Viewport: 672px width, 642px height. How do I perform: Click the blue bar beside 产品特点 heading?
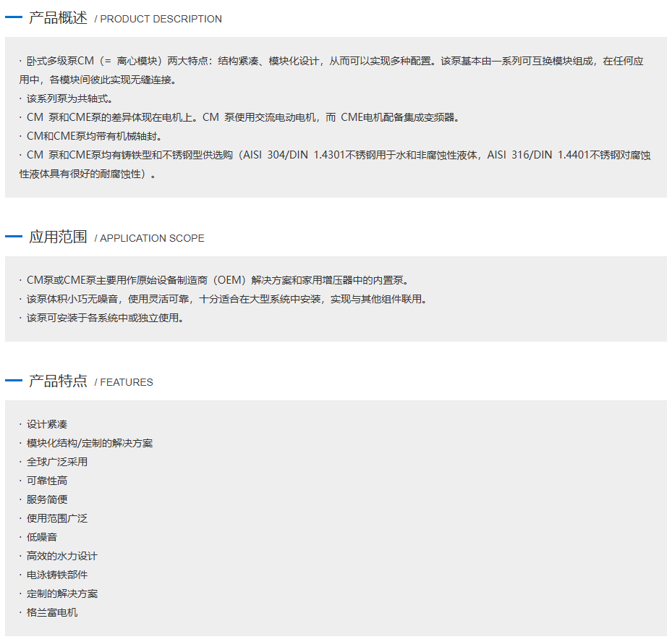pyautogui.click(x=14, y=381)
